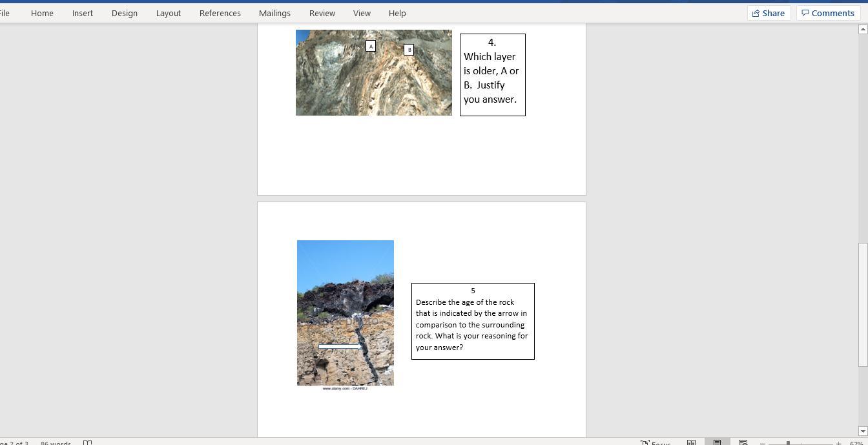This screenshot has width=868, height=445.
Task: Open the Insert ribbon tab
Action: [x=83, y=13]
